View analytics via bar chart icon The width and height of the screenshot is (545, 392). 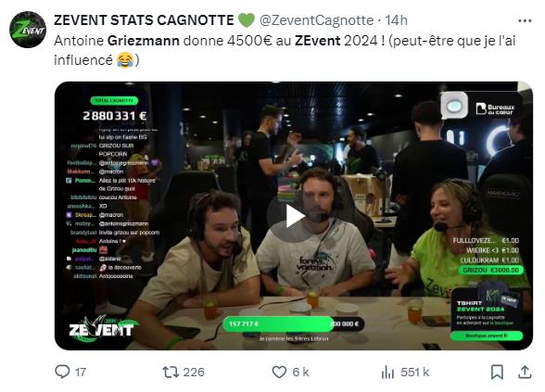click(387, 373)
